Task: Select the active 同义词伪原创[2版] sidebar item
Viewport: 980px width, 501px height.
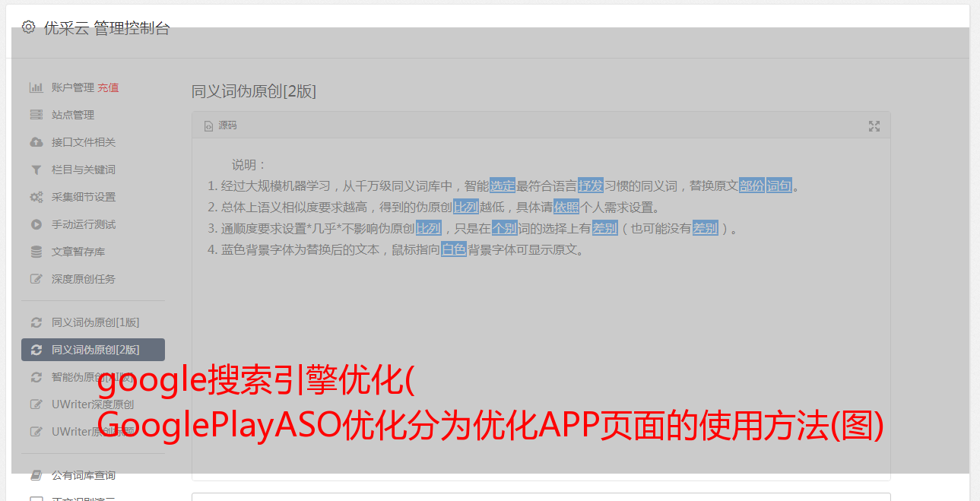Action: click(93, 350)
